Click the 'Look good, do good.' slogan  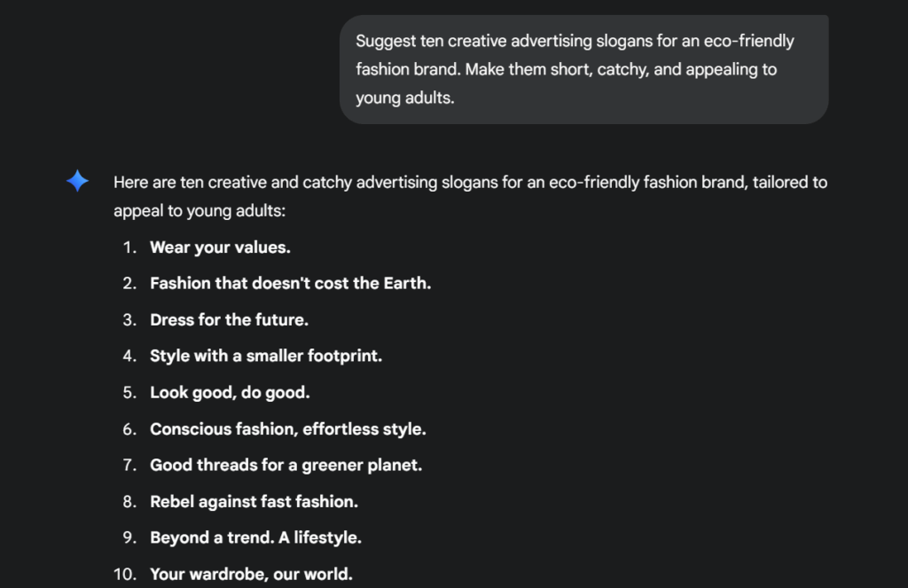pyautogui.click(x=230, y=393)
